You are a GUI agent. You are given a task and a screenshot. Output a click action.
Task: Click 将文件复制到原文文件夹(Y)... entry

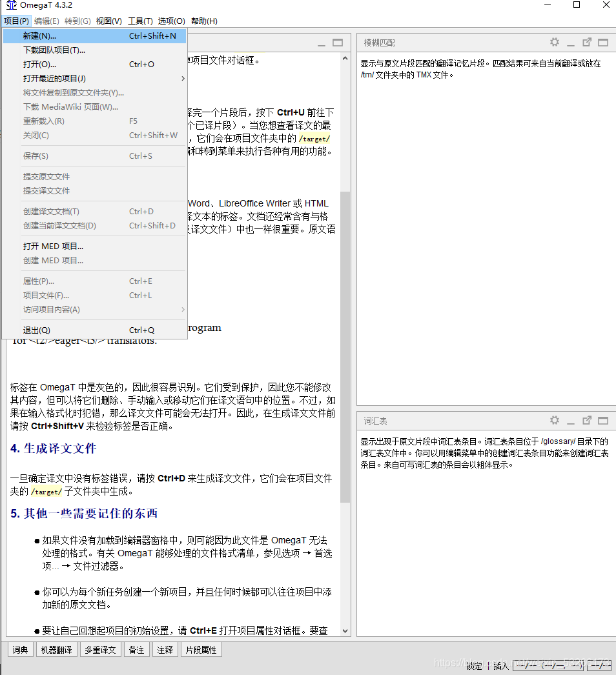(95, 93)
